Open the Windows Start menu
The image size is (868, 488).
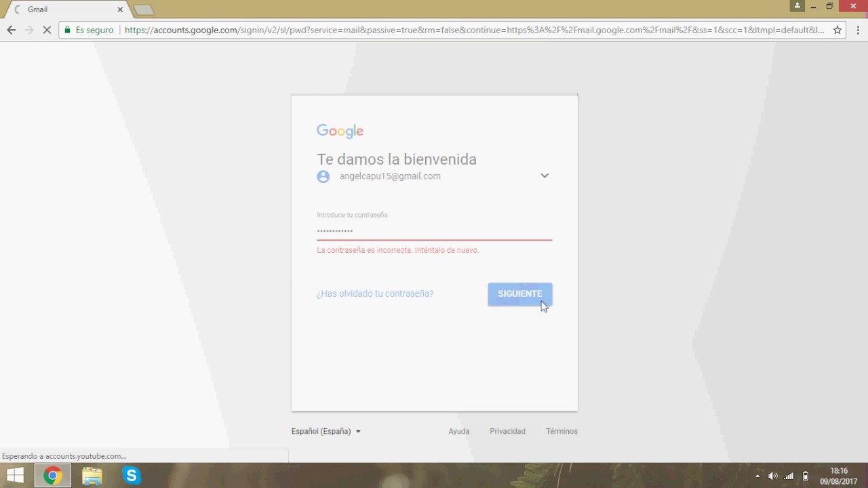click(15, 476)
